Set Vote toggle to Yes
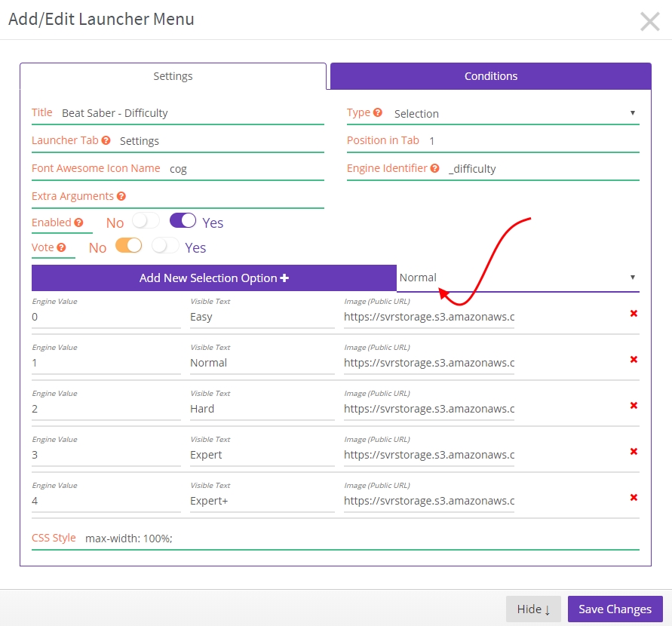 coord(165,246)
